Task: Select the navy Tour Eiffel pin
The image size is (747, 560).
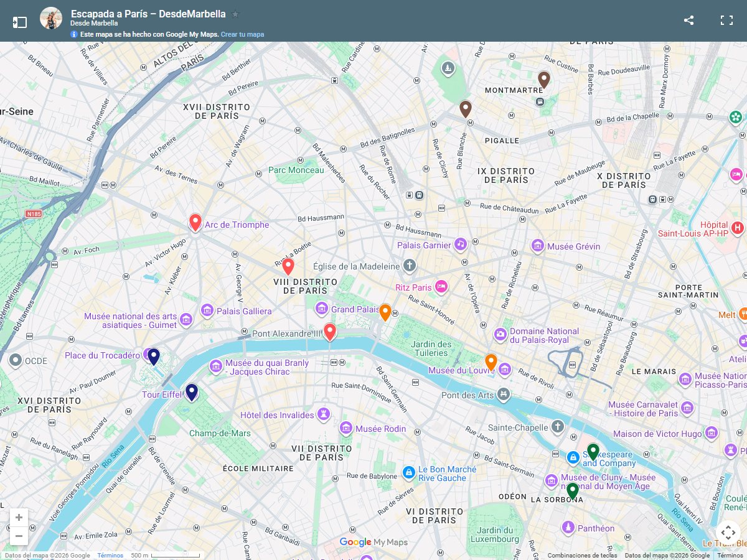Action: click(x=192, y=391)
